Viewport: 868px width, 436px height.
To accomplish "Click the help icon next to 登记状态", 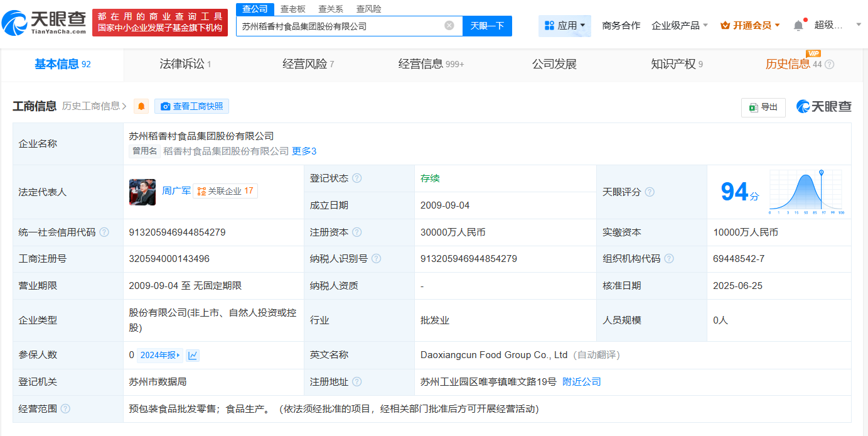I will 357,178.
